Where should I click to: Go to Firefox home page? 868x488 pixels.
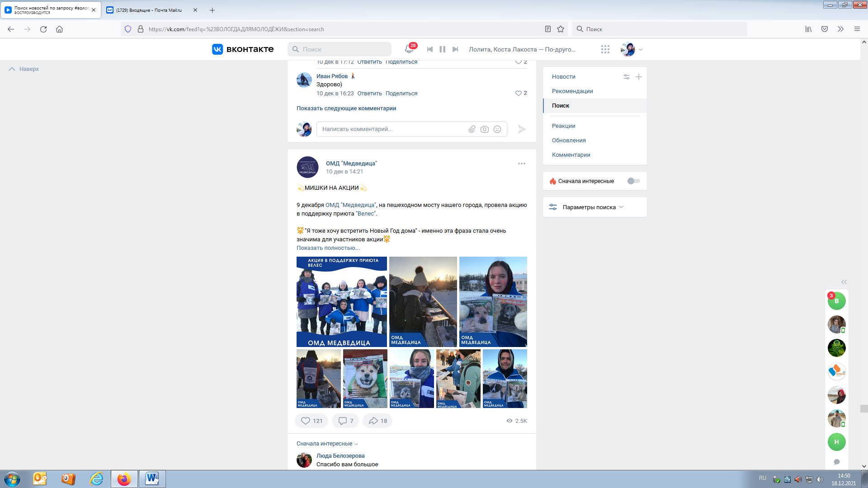(59, 29)
